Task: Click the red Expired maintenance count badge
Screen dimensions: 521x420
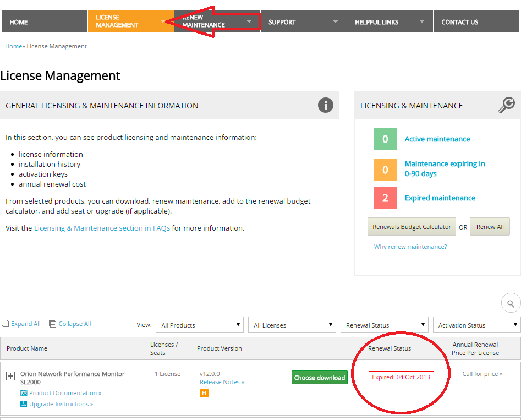Action: (385, 197)
